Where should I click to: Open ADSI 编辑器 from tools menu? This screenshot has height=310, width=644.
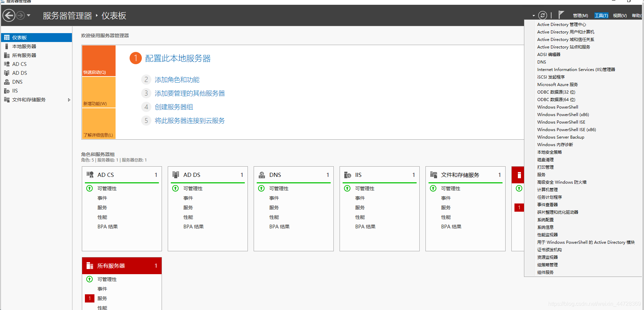pyautogui.click(x=549, y=55)
